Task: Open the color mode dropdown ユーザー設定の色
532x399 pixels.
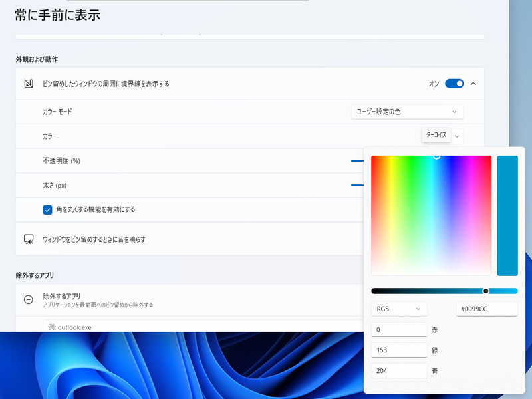Action: [407, 112]
